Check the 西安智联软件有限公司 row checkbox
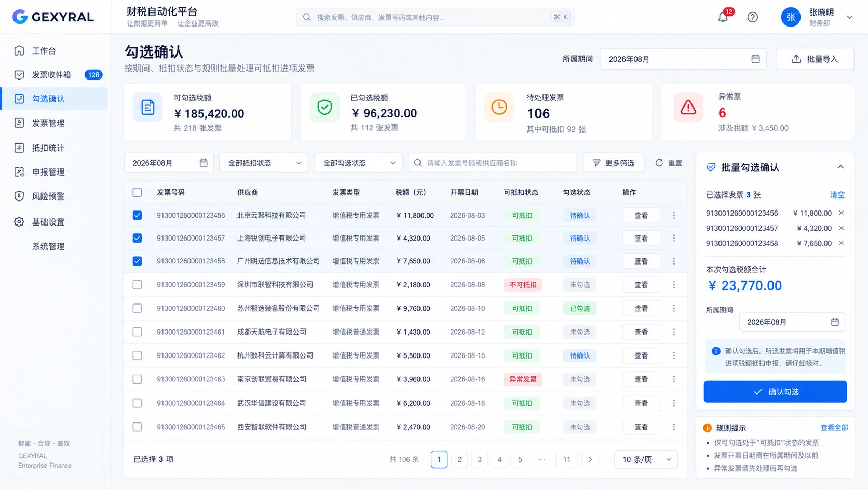The width and height of the screenshot is (868, 489). 137,427
